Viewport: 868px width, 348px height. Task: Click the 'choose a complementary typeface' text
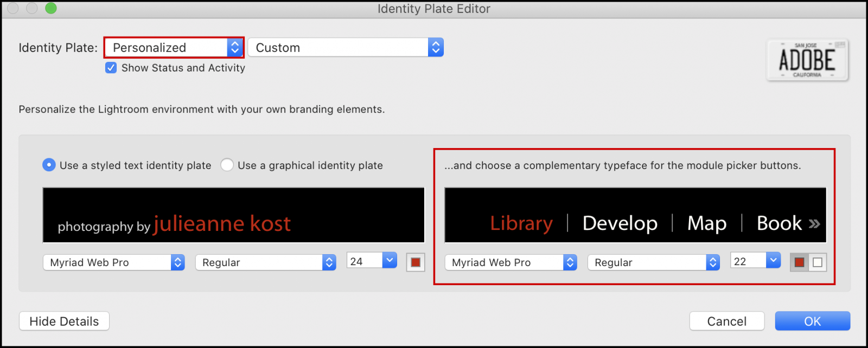(622, 165)
